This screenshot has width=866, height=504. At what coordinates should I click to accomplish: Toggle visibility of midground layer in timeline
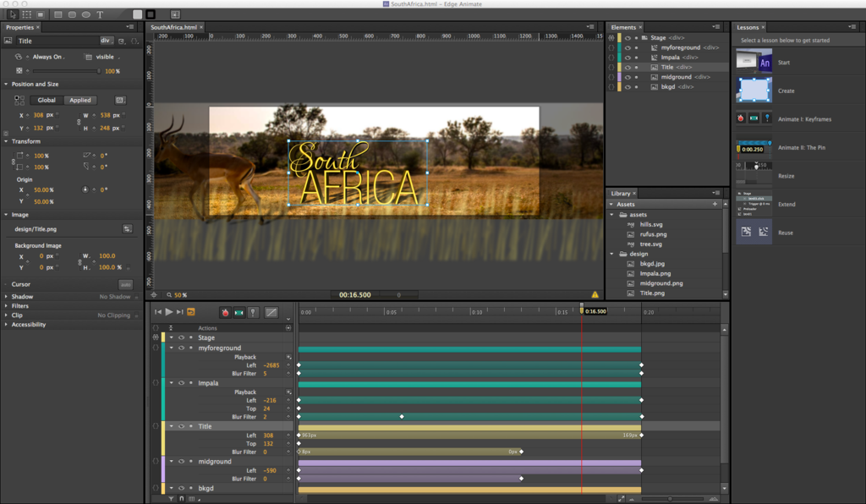(x=180, y=462)
